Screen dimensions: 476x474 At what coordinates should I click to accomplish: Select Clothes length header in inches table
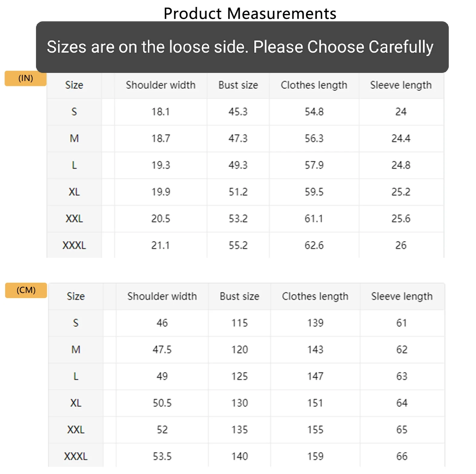click(x=314, y=85)
